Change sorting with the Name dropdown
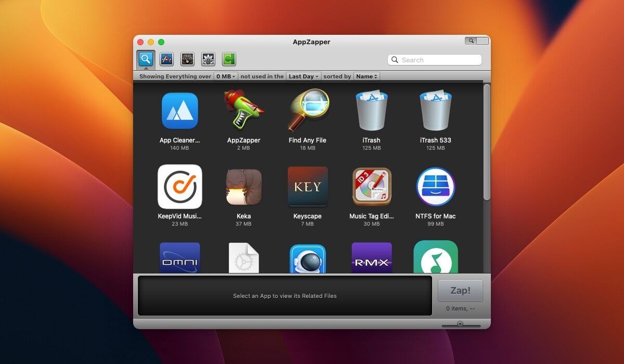 click(367, 76)
